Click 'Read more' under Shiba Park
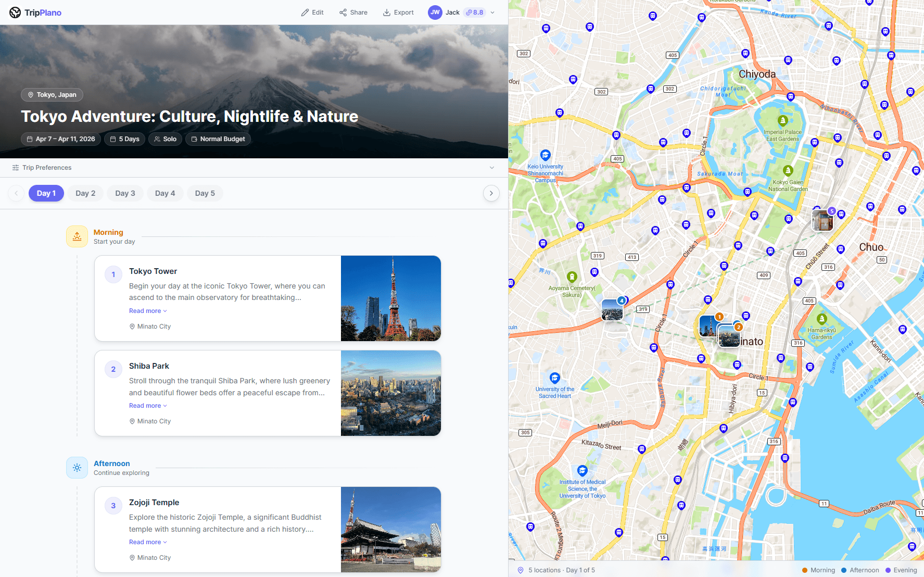The height and width of the screenshot is (577, 924). 147,405
